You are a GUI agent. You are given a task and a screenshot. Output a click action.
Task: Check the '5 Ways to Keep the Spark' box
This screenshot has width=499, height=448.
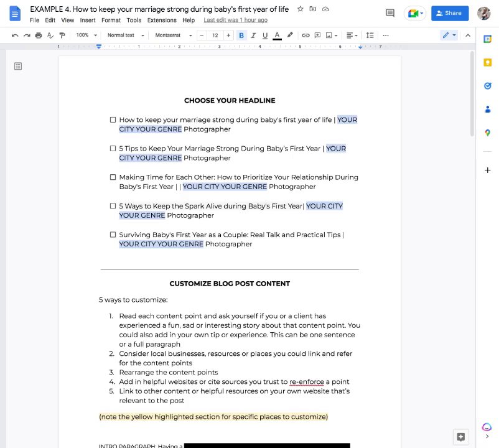pyautogui.click(x=113, y=206)
